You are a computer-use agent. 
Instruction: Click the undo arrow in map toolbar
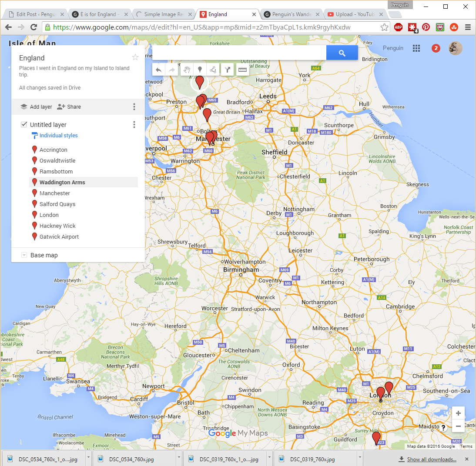pos(158,70)
